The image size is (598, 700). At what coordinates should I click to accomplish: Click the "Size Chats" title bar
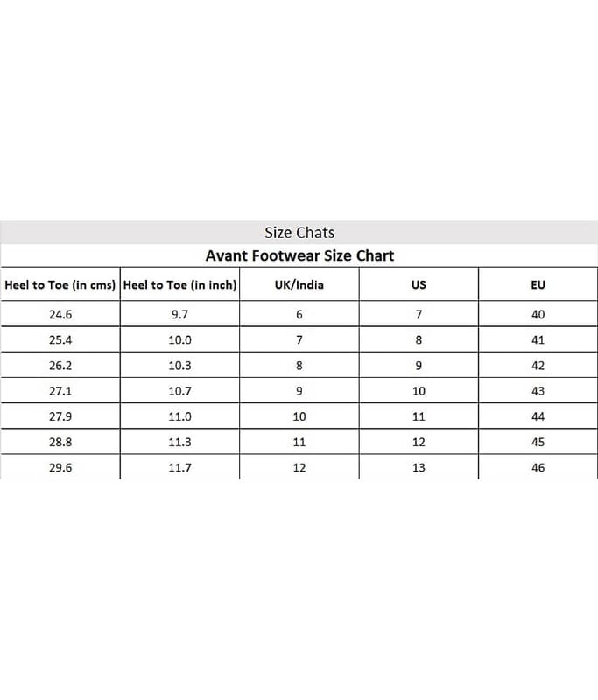click(x=299, y=233)
